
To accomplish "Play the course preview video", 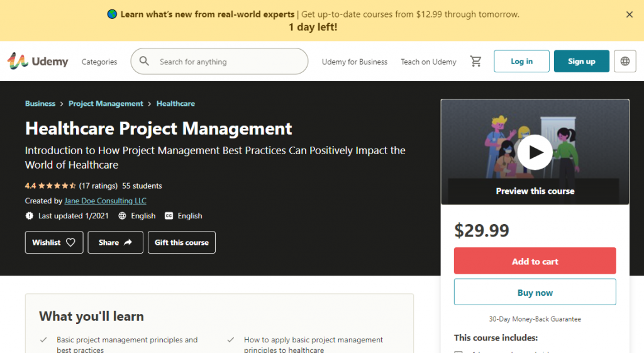I will point(535,152).
